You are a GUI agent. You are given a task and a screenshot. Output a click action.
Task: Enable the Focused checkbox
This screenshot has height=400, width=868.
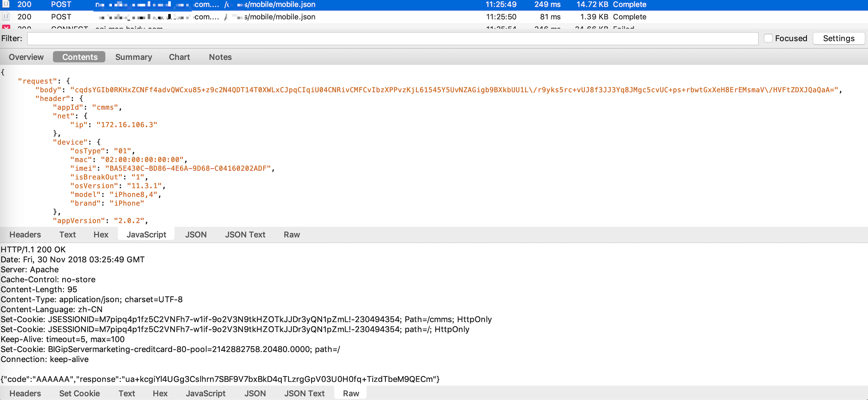click(x=768, y=38)
